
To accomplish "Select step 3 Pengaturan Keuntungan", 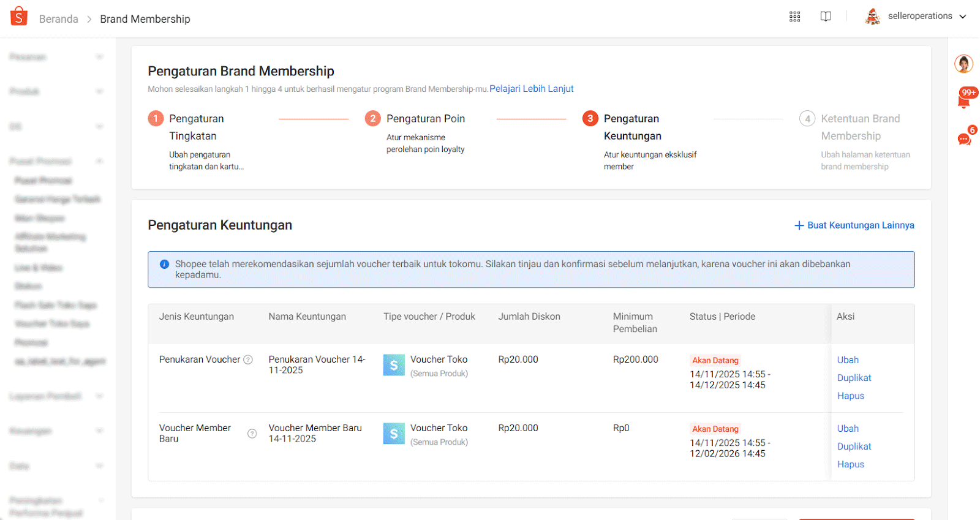I will tap(640, 141).
